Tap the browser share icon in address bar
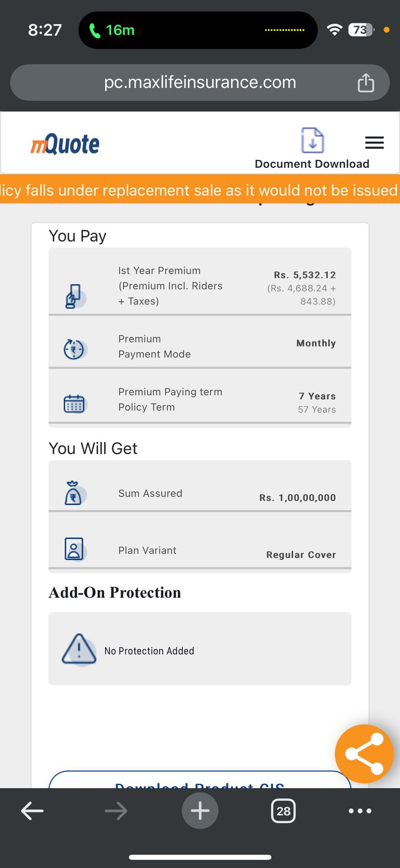 [x=366, y=82]
